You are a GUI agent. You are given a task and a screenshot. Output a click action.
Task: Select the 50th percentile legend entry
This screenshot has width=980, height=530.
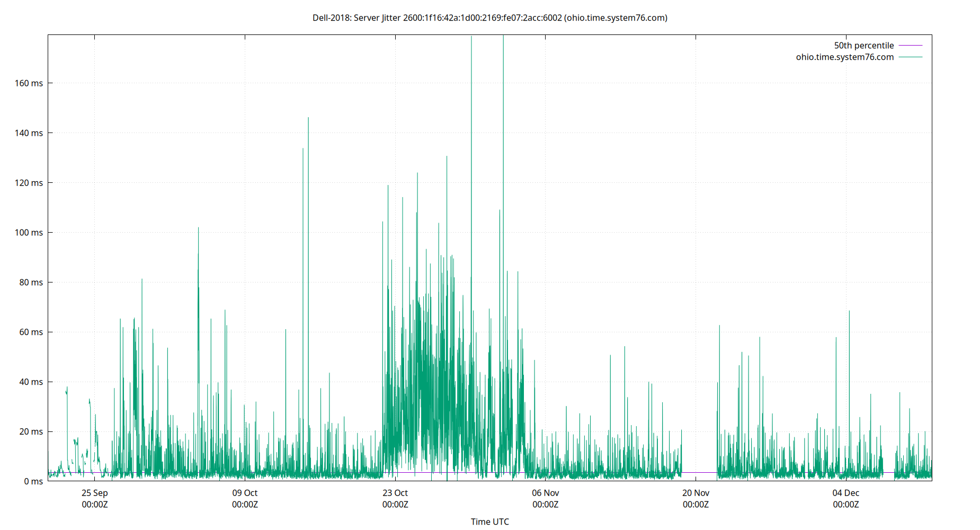pyautogui.click(x=863, y=45)
